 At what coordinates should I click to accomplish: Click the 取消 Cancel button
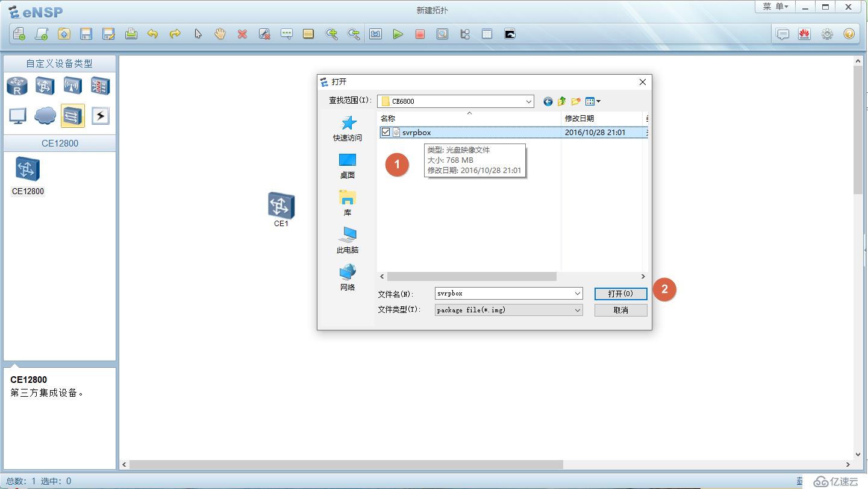click(x=620, y=310)
